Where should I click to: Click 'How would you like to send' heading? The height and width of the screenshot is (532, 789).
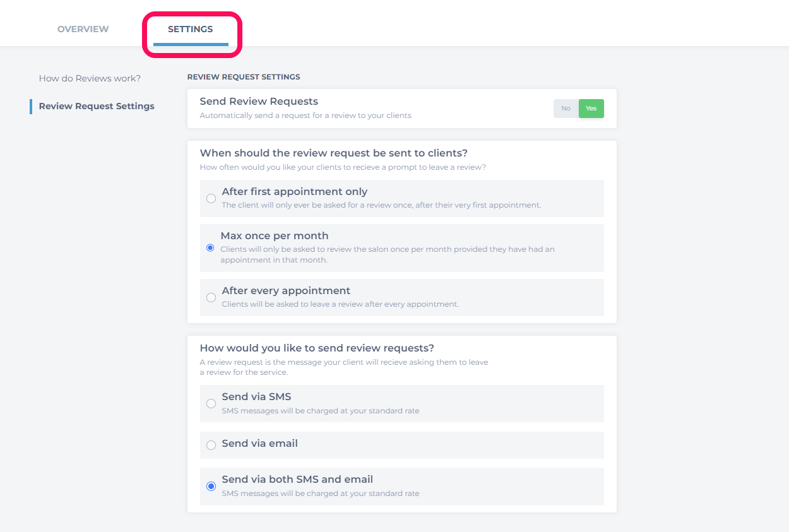click(x=317, y=348)
